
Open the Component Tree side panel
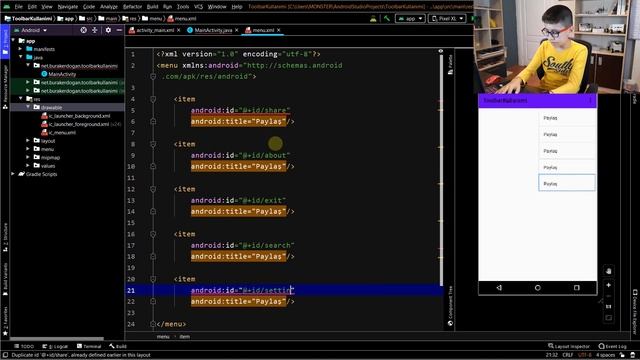(450, 305)
